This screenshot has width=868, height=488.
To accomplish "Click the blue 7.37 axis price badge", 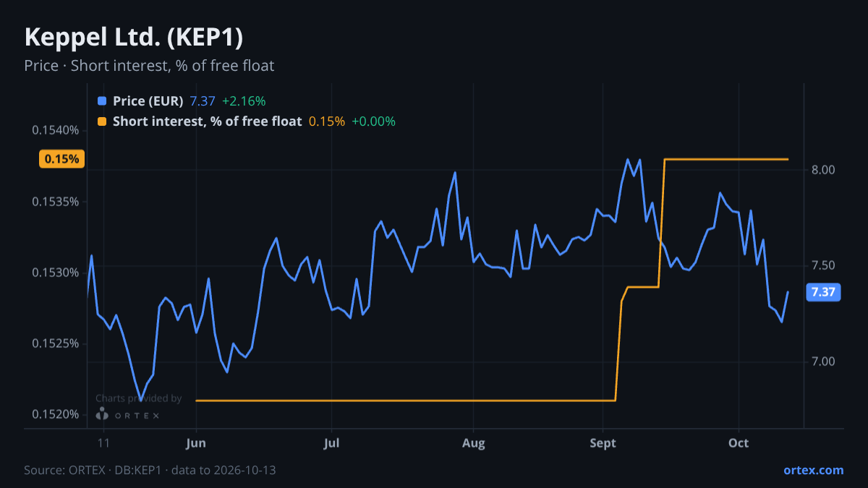I will 823,292.
